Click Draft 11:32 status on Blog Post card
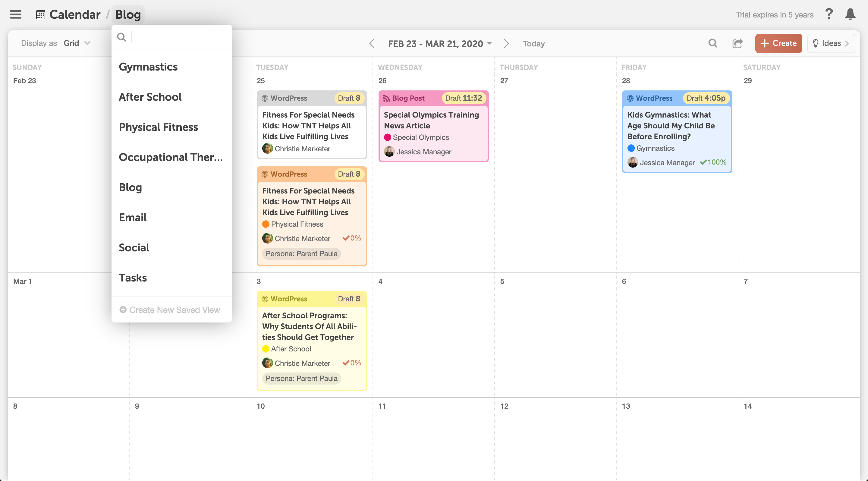 (x=464, y=98)
